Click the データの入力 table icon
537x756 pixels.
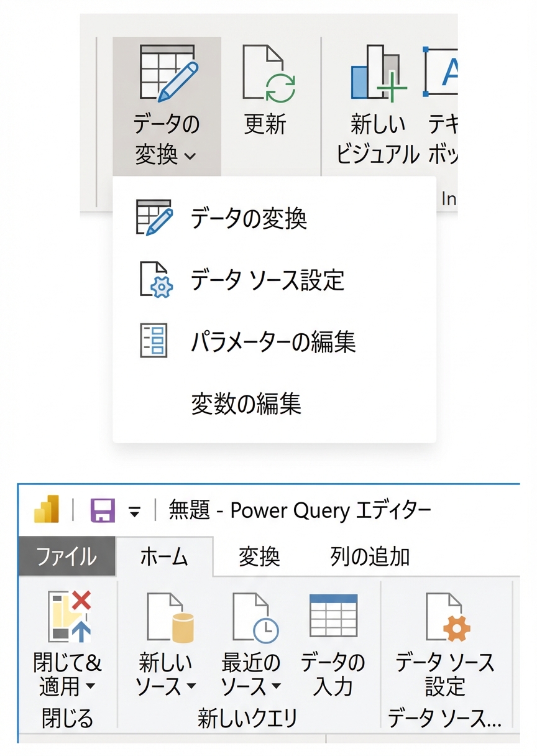tap(334, 615)
